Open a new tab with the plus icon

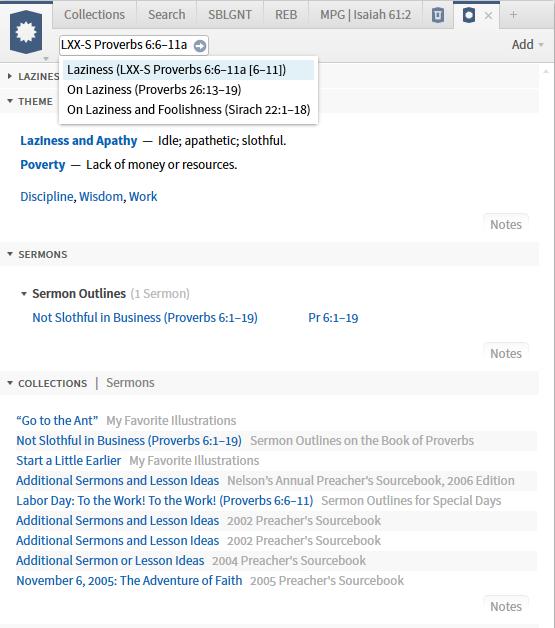513,15
